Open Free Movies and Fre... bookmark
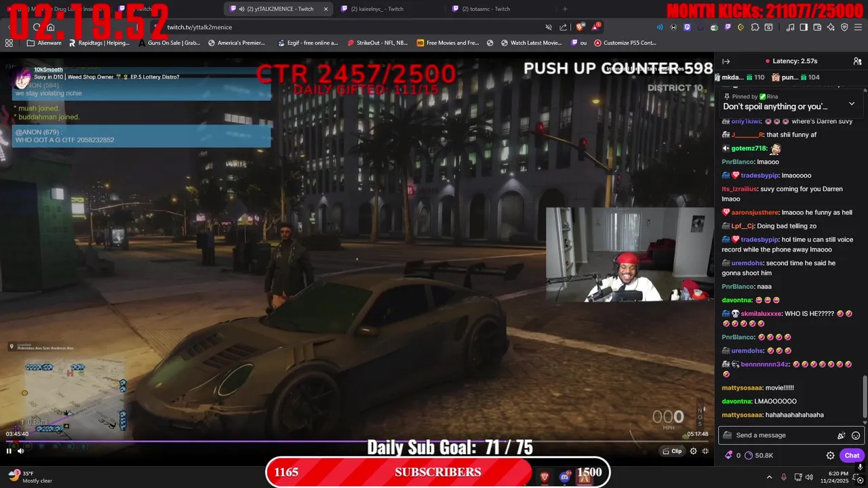 click(x=448, y=43)
